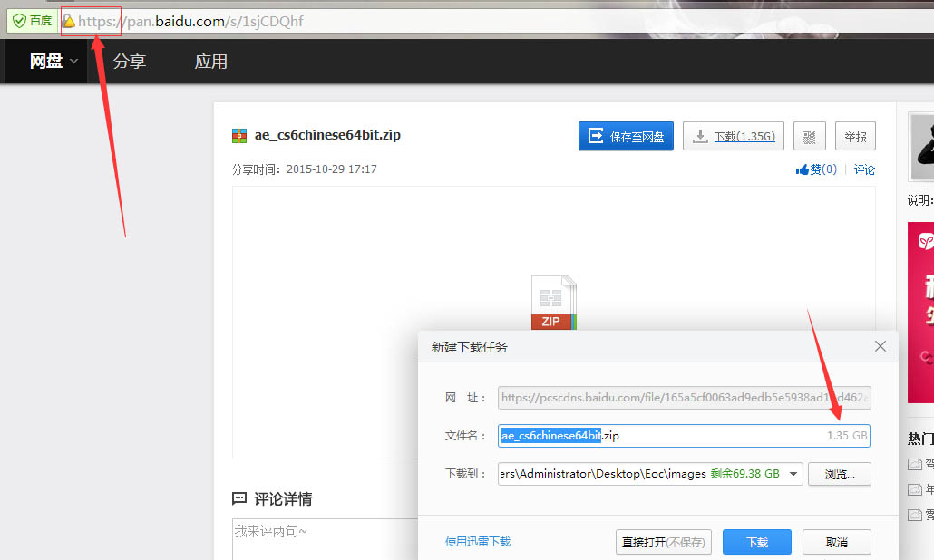Click the 剩余69.38 GB free space text
The height and width of the screenshot is (560, 934).
745,474
